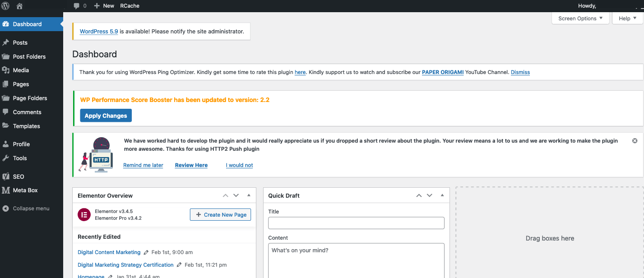
Task: Click the Collapse menu arrow icon
Action: pos(6,208)
